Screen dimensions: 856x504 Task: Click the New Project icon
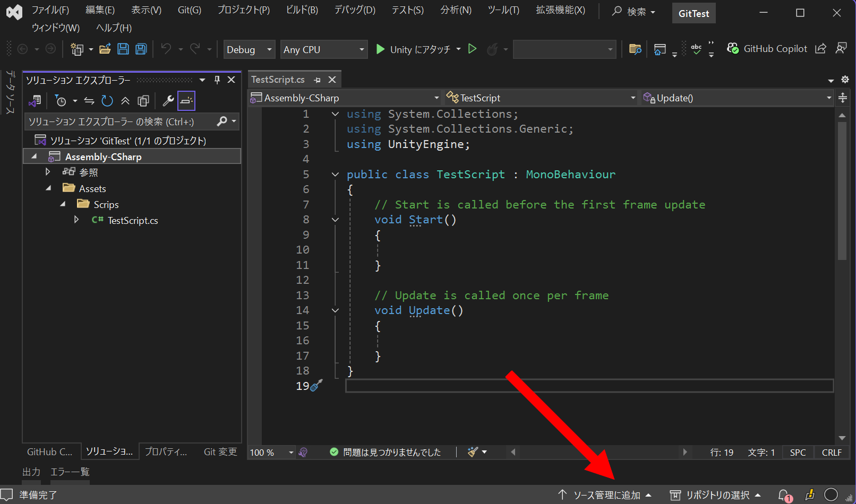pyautogui.click(x=78, y=49)
